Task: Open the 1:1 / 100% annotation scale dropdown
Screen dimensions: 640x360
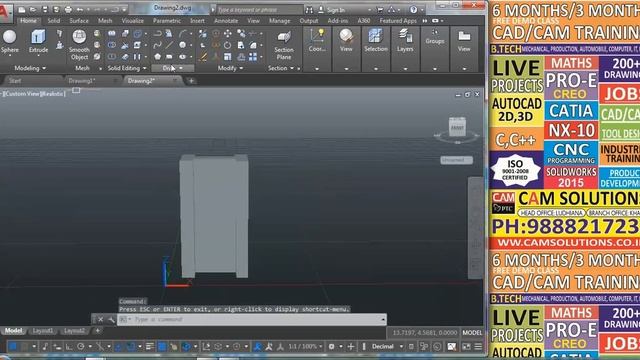Action: [x=305, y=347]
